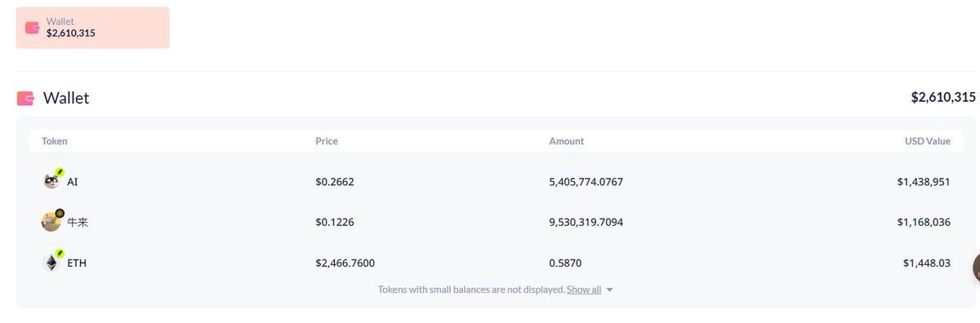This screenshot has height=323, width=980.
Task: Click ETH amount 0.5870
Action: (x=565, y=263)
